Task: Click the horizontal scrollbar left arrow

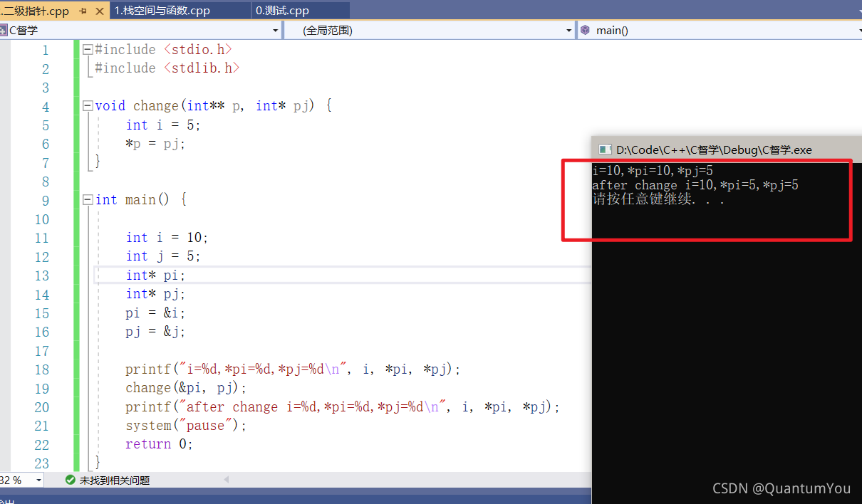Action: pyautogui.click(x=227, y=481)
